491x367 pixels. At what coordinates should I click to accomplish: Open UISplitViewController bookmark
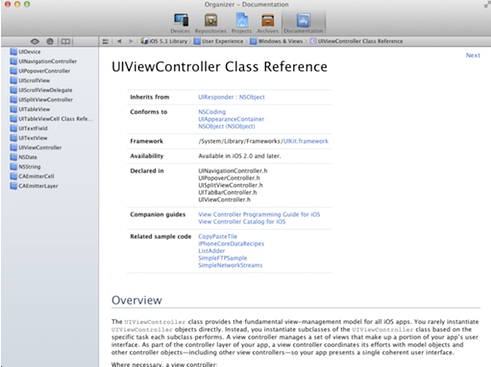(41, 100)
